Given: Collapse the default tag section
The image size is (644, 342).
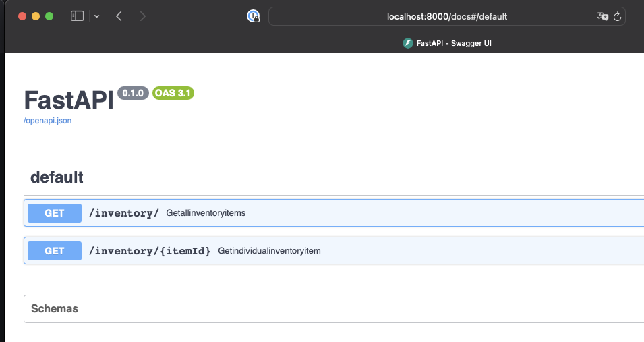Looking at the screenshot, I should pyautogui.click(x=57, y=177).
